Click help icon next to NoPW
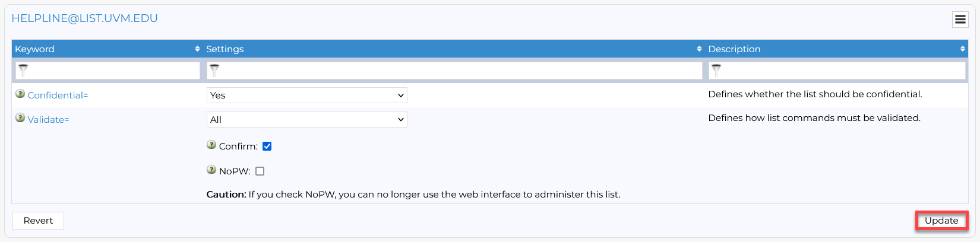The height and width of the screenshot is (242, 980). pyautogui.click(x=211, y=170)
